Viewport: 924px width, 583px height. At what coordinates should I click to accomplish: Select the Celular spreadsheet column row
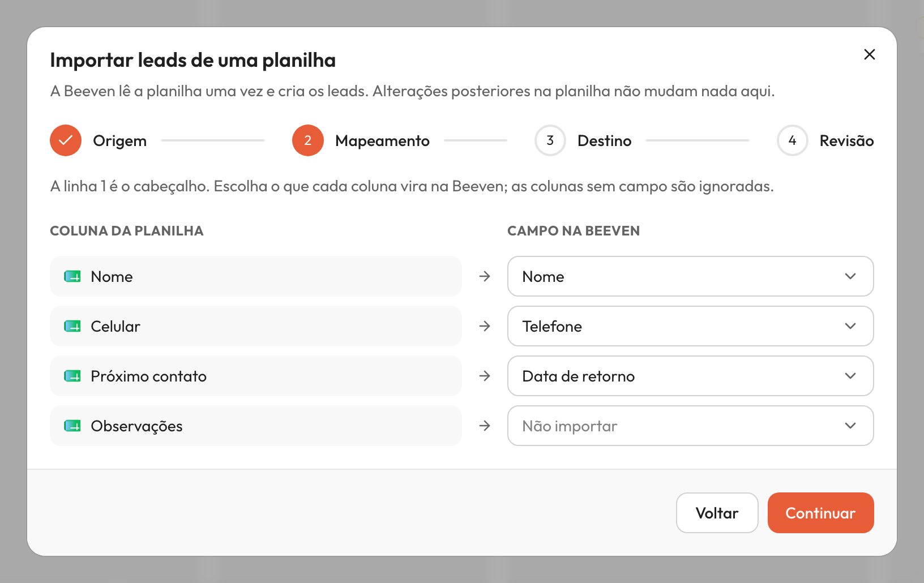256,326
